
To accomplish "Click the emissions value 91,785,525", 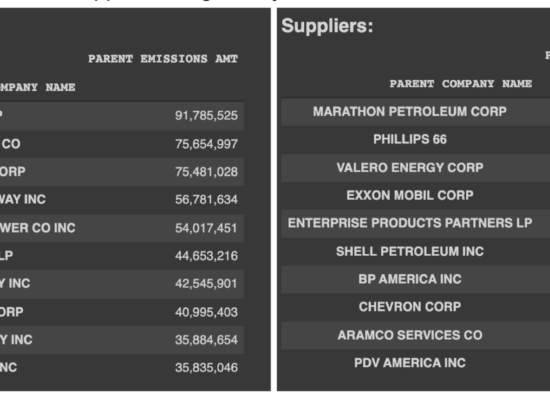I will point(206,116).
